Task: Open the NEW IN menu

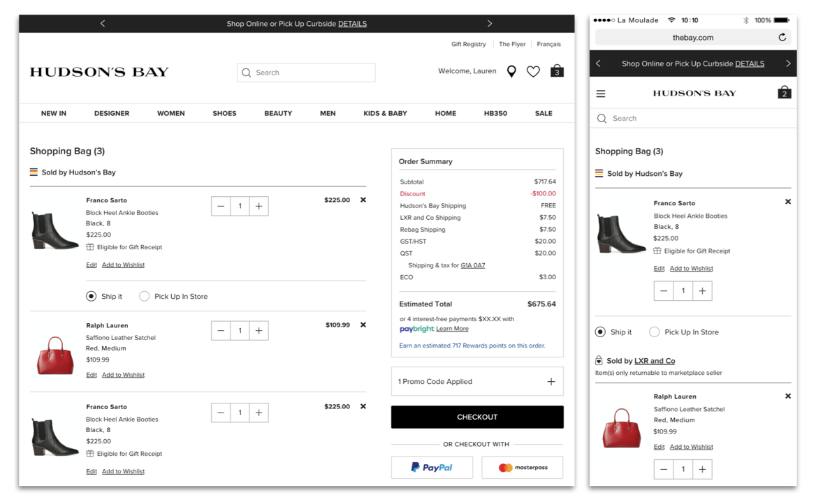Action: click(54, 113)
